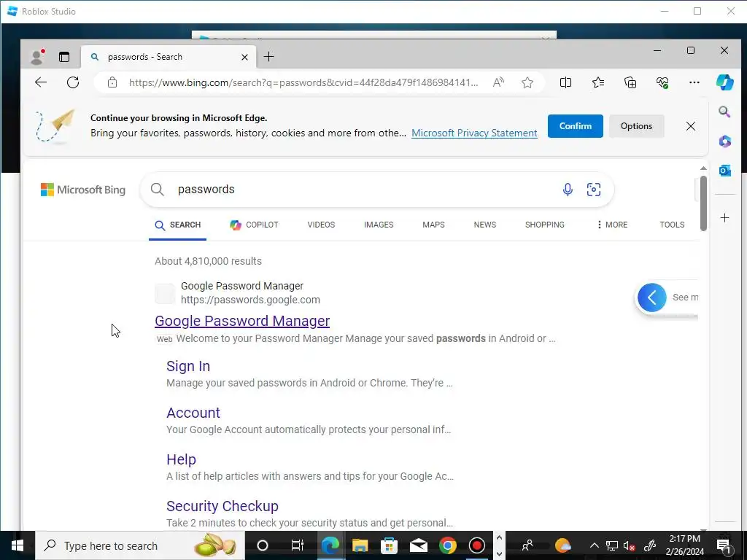Viewport: 747px width, 560px height.
Task: Open Outlook in the sidebar
Action: pyautogui.click(x=724, y=171)
